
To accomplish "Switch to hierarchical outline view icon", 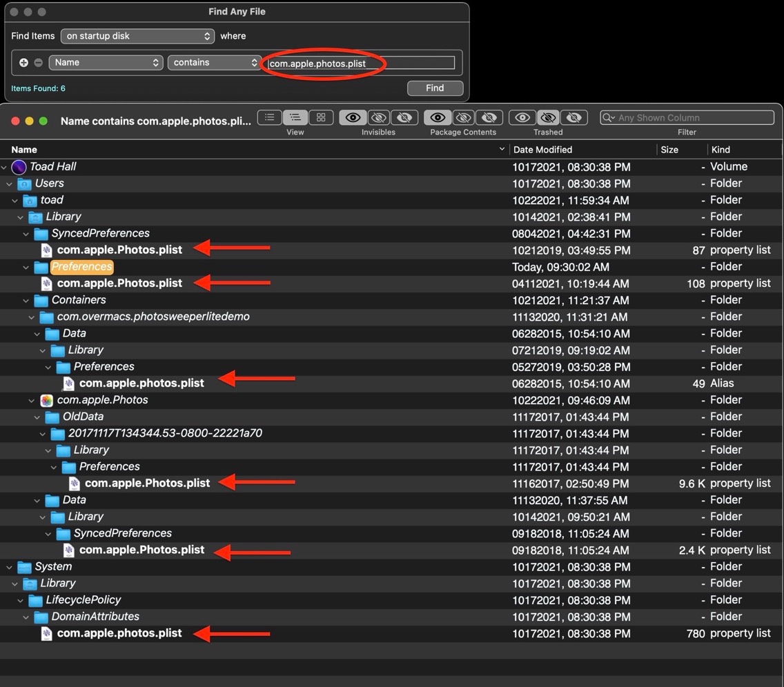I will pos(295,117).
